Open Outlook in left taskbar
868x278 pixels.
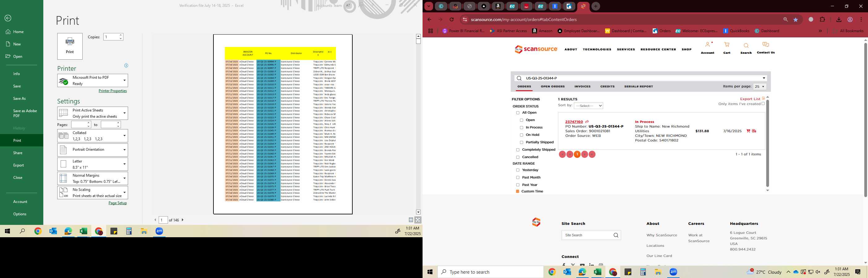click(x=53, y=231)
